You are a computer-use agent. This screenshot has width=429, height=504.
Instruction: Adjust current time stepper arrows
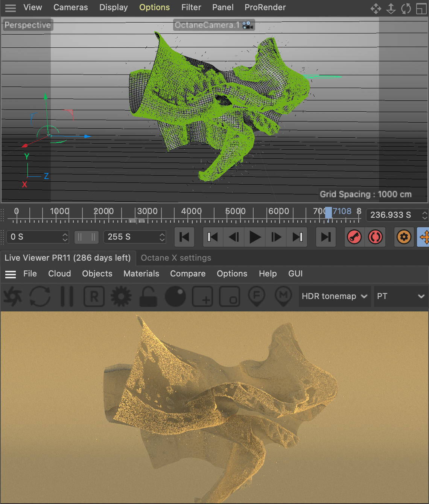(x=424, y=215)
